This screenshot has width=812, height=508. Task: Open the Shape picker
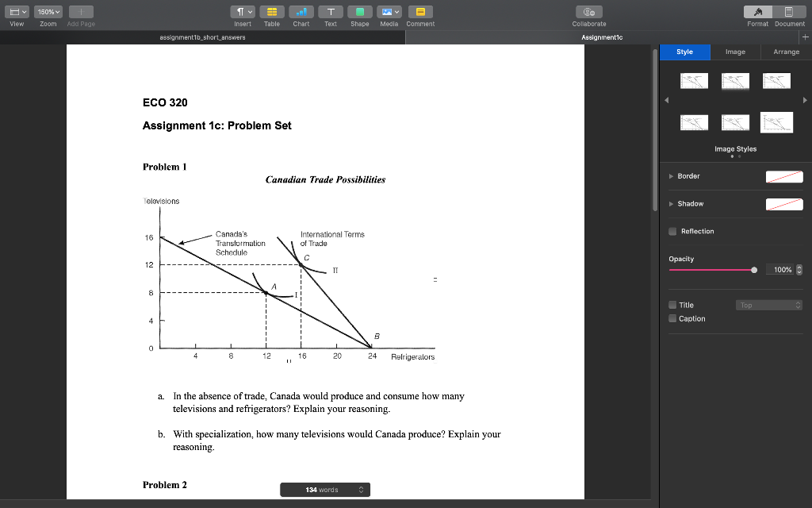point(359,11)
